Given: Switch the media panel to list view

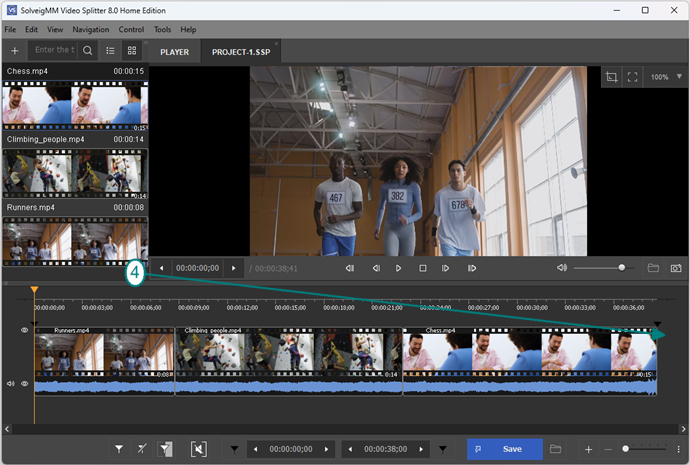Looking at the screenshot, I should point(110,51).
